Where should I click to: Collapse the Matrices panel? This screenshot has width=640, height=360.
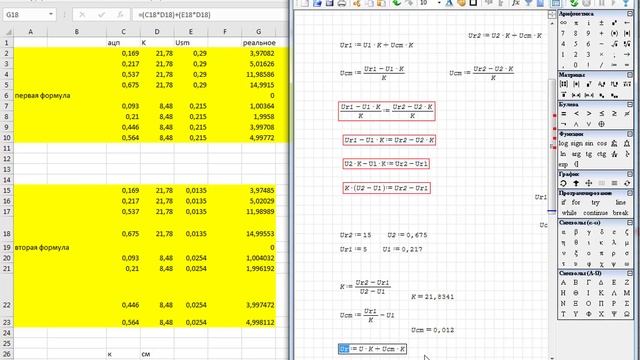pos(629,75)
